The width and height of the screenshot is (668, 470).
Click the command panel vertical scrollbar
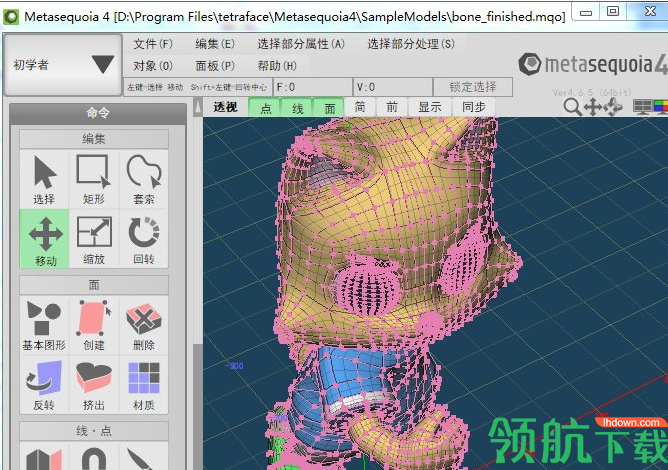pos(198,281)
